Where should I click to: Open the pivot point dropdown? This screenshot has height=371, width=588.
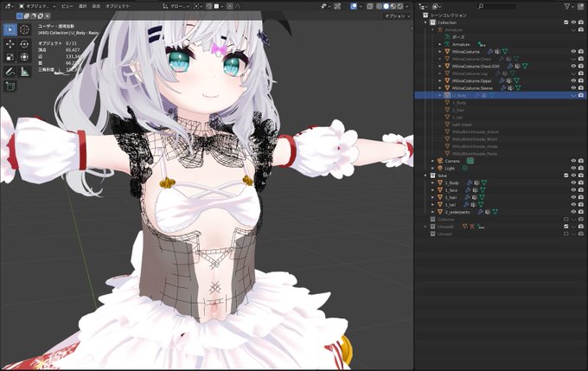(x=198, y=6)
